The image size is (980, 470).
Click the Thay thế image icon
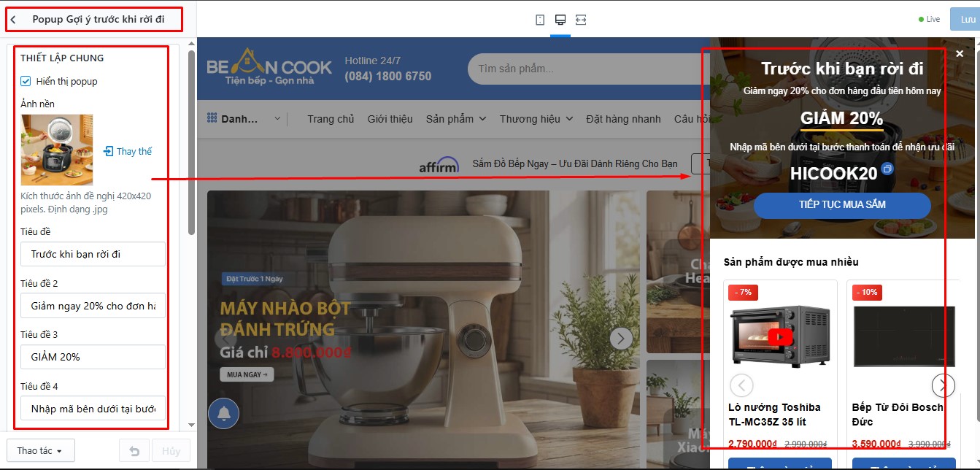click(x=108, y=151)
